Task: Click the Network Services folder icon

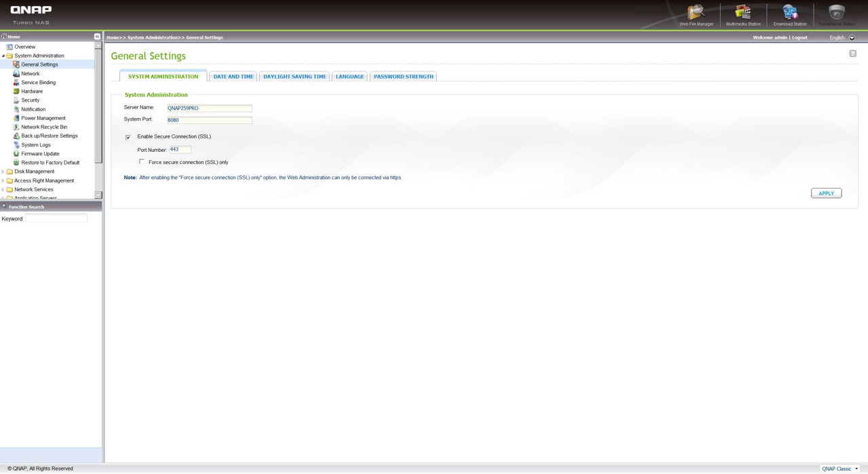Action: point(9,189)
